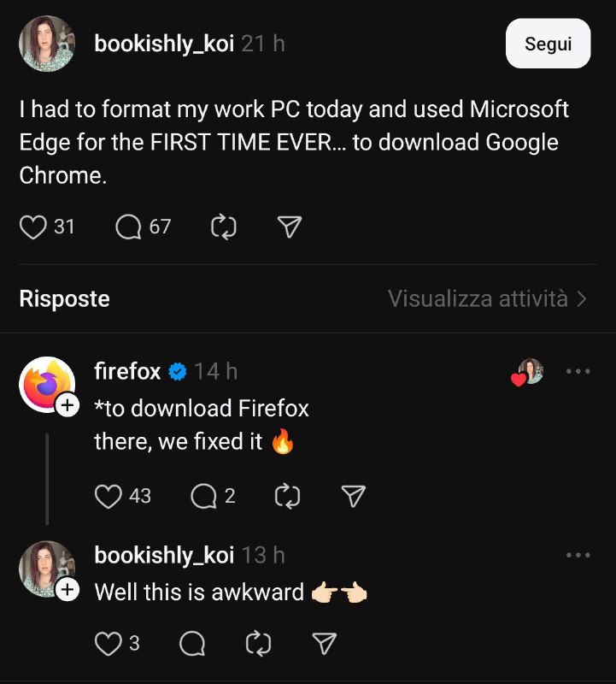Like the Firefox reply
The height and width of the screenshot is (684, 616).
pos(108,496)
